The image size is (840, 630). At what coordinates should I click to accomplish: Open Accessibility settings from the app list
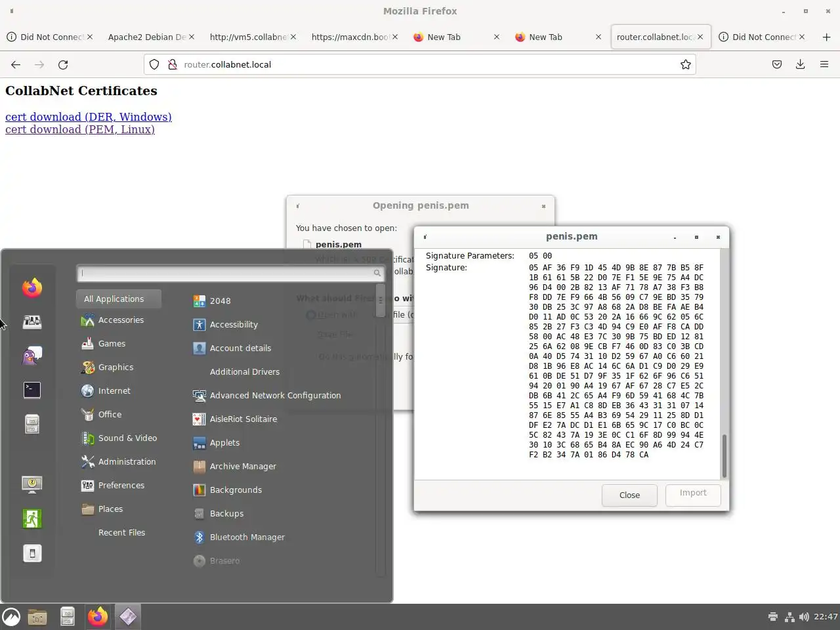[225, 324]
